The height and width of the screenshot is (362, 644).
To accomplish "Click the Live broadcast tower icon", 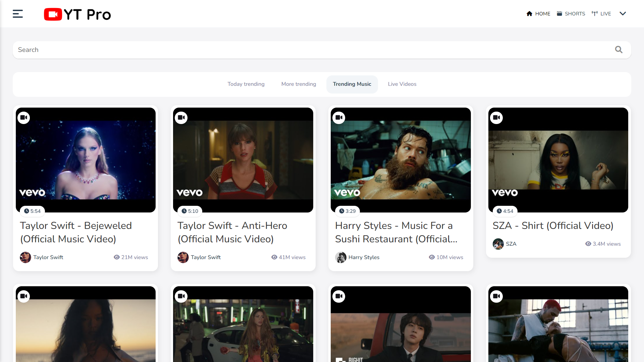I will point(595,14).
